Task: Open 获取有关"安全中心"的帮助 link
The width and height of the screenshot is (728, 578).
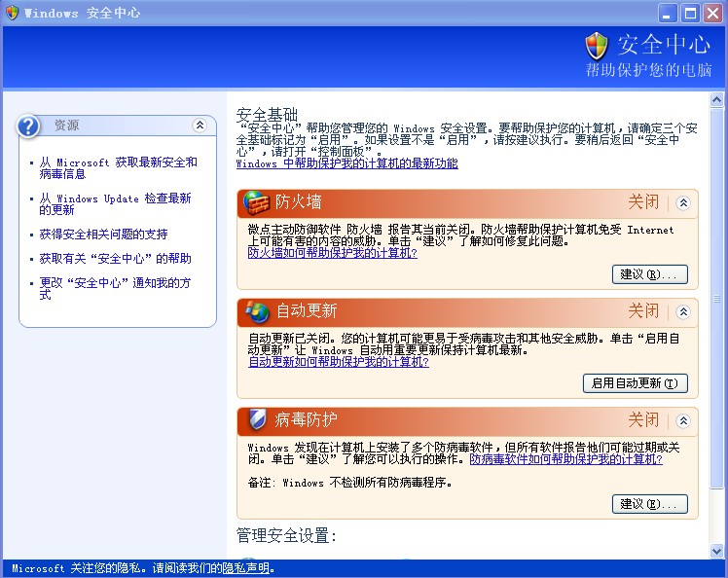Action: coord(115,259)
